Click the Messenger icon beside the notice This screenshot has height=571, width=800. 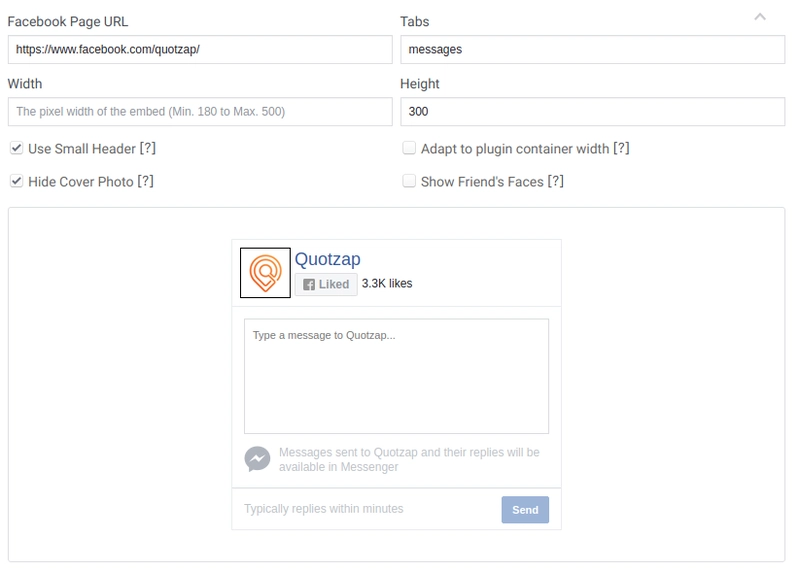(x=257, y=459)
